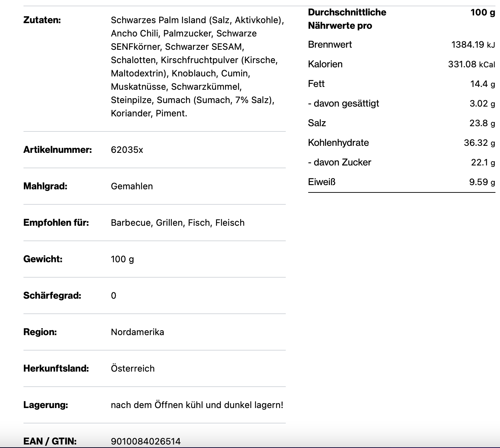Image resolution: width=500 pixels, height=448 pixels.
Task: Click the davon gesättigt row label
Action: 343,104
